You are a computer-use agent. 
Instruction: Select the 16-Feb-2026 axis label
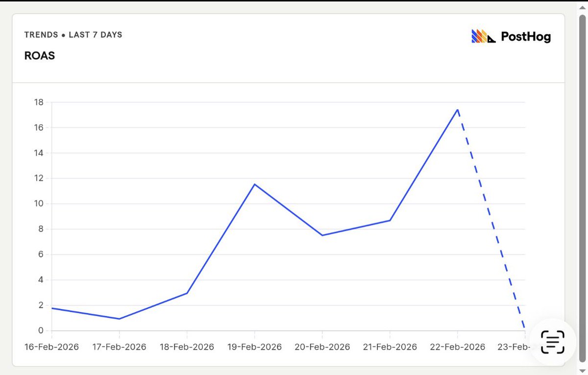52,347
